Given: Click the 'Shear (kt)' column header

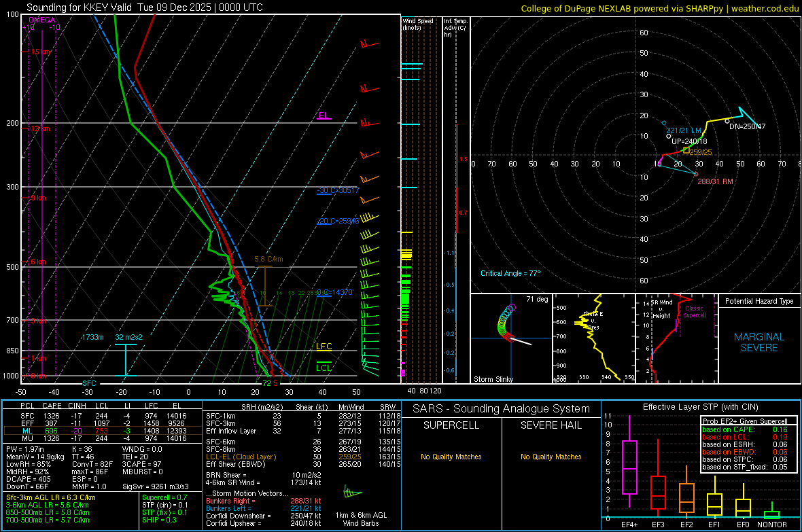Looking at the screenshot, I should click(x=311, y=407).
